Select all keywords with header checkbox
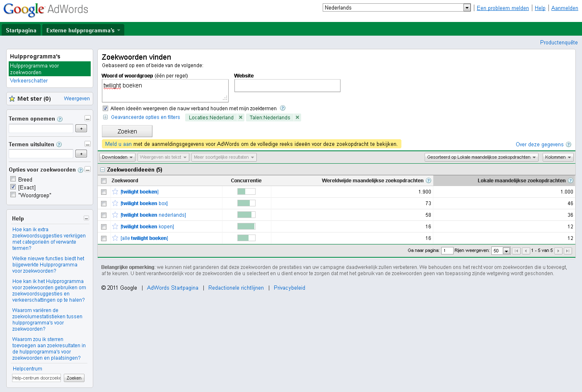The height and width of the screenshot is (392, 582). tap(104, 181)
